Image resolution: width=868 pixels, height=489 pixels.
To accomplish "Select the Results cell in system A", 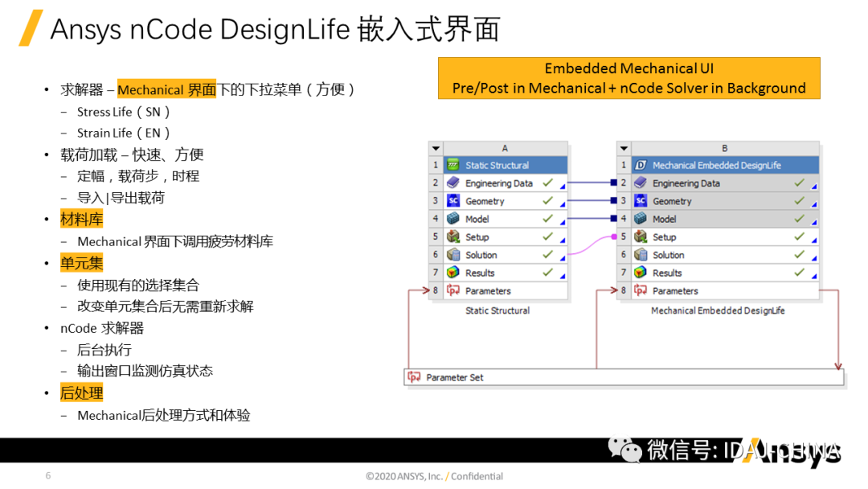I will pyautogui.click(x=506, y=273).
